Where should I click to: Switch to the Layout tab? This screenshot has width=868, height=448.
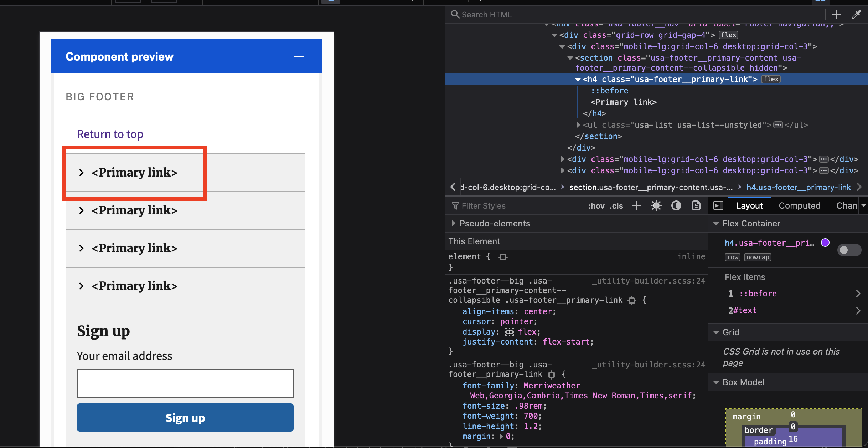749,205
